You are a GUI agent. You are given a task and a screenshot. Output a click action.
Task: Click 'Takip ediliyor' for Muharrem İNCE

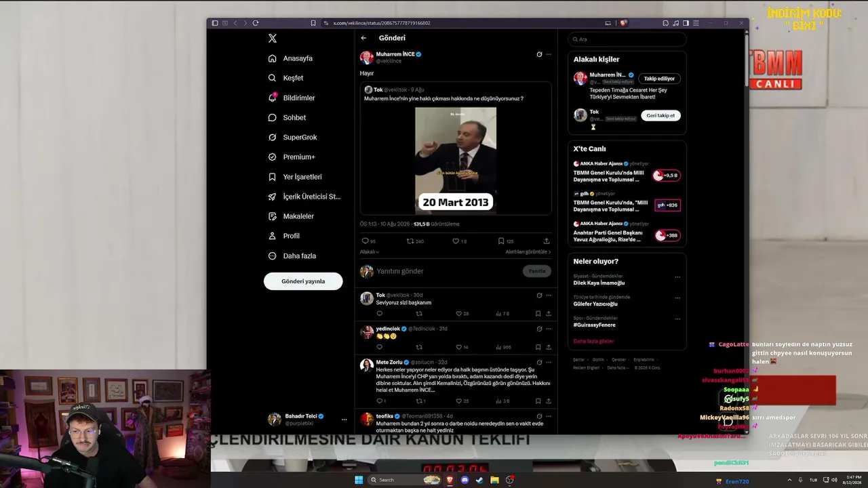[x=660, y=79]
